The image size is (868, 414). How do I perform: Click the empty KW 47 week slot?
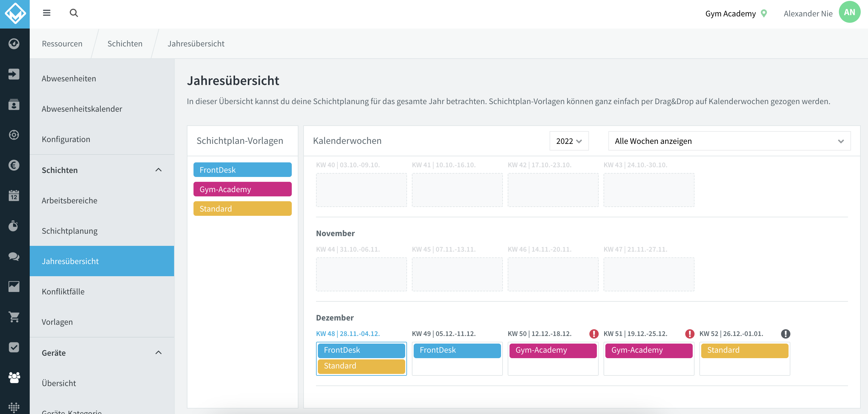click(649, 274)
